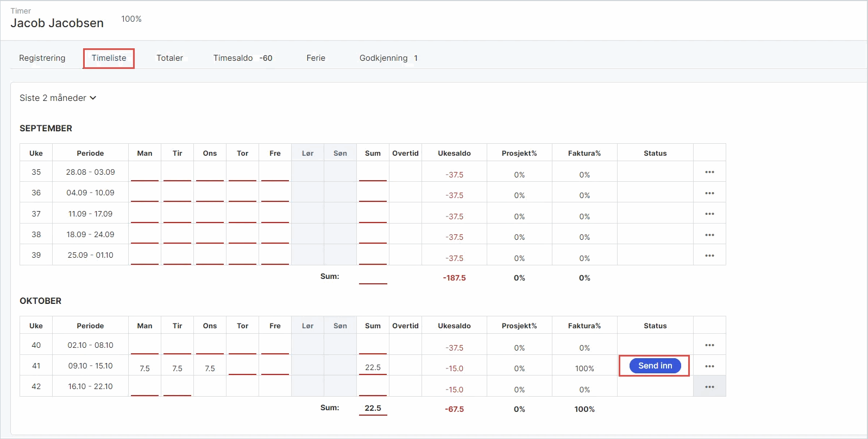Click Faktura% 100% value in week 41

coord(584,368)
